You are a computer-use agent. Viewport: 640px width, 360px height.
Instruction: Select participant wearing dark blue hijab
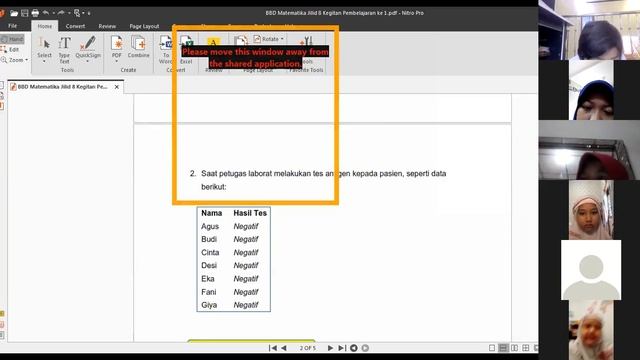click(x=591, y=90)
